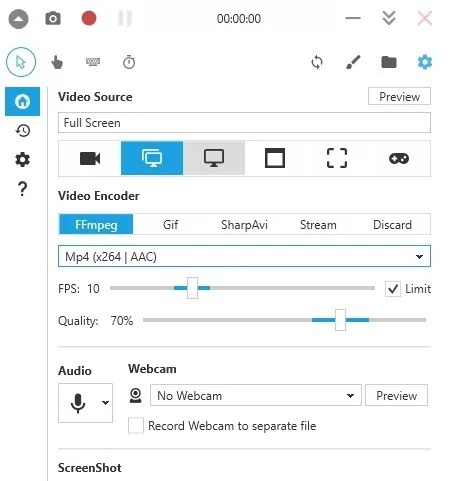Screen dimensions: 460x481
Task: Open output folder icon
Action: click(x=389, y=62)
